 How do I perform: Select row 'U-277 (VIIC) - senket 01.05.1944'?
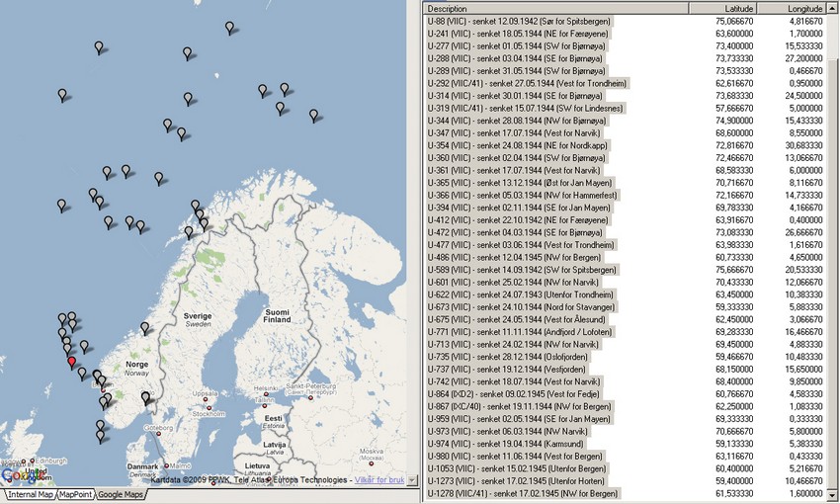pos(626,46)
